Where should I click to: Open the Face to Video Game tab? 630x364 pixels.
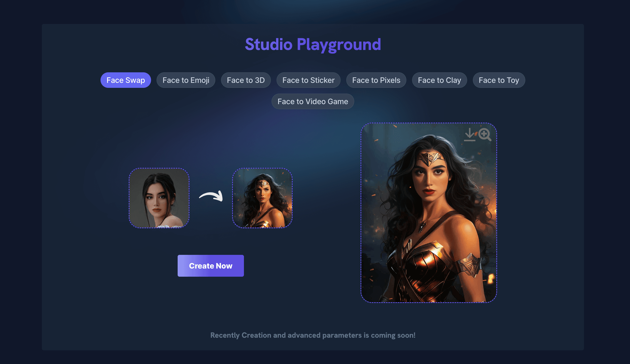coord(313,102)
